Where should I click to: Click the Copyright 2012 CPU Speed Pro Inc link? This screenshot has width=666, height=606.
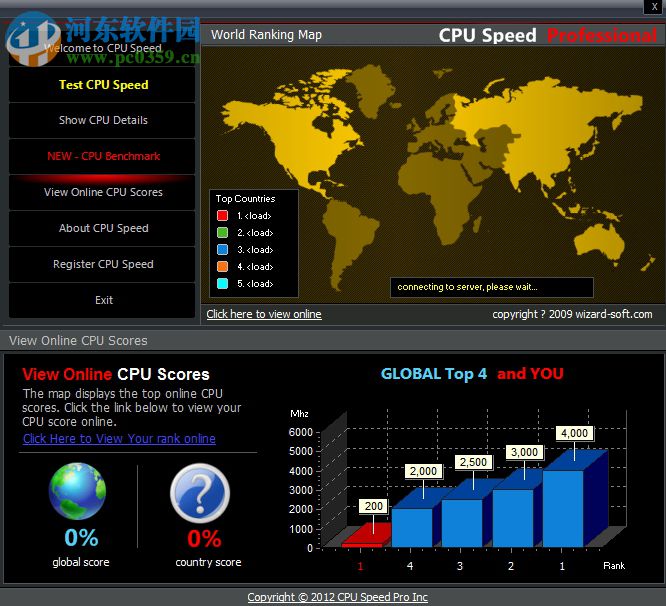[x=337, y=597]
